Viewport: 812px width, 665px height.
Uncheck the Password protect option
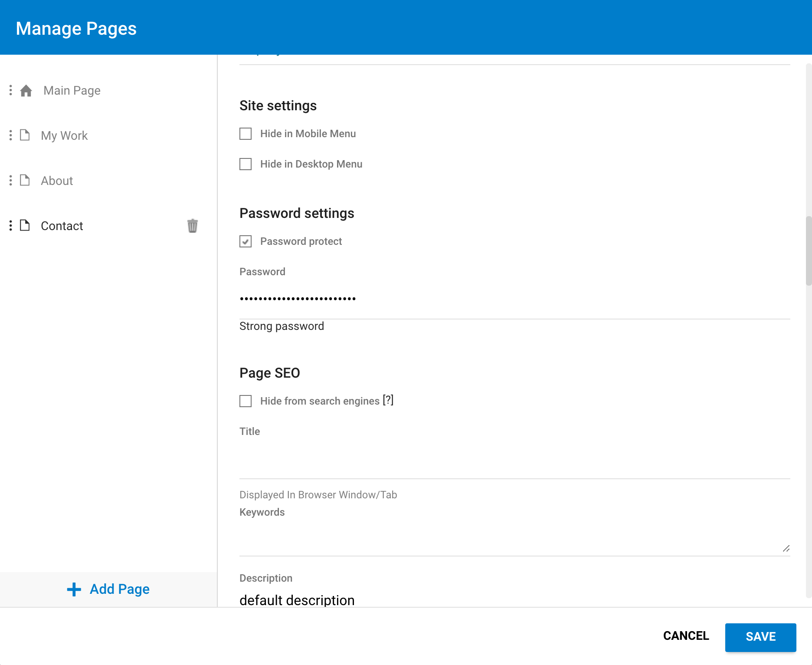click(x=245, y=242)
